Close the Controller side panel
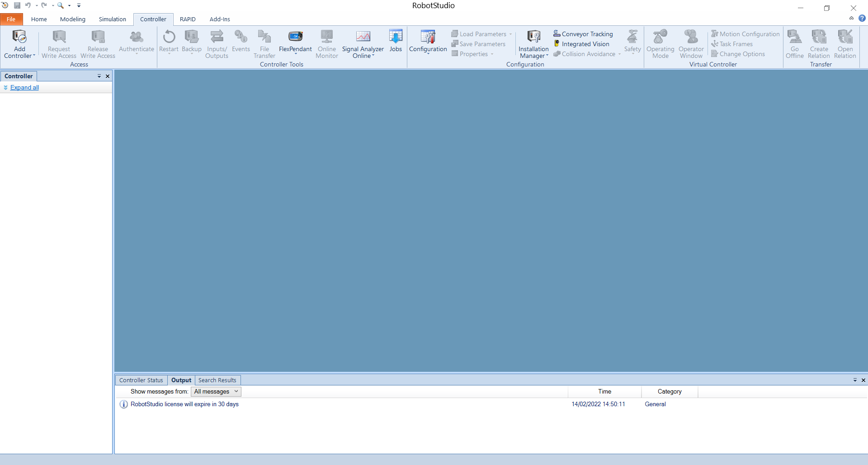868x465 pixels. tap(108, 76)
